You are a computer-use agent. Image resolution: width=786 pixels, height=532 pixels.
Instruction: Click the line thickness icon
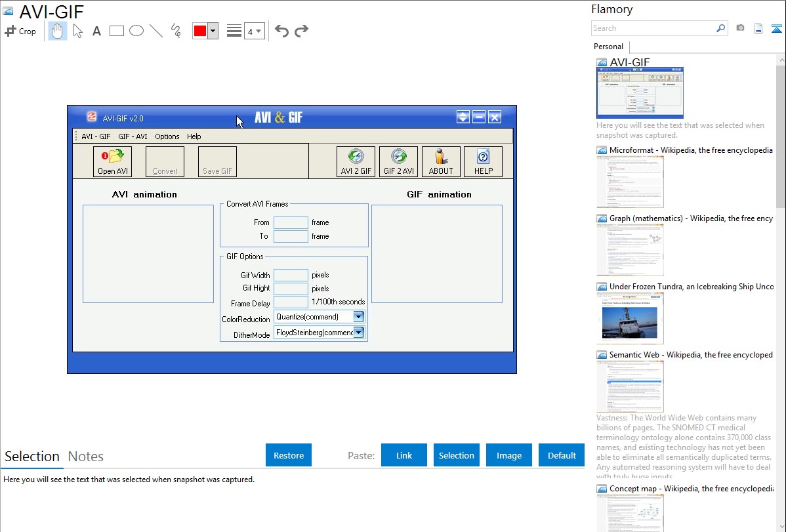[234, 31]
